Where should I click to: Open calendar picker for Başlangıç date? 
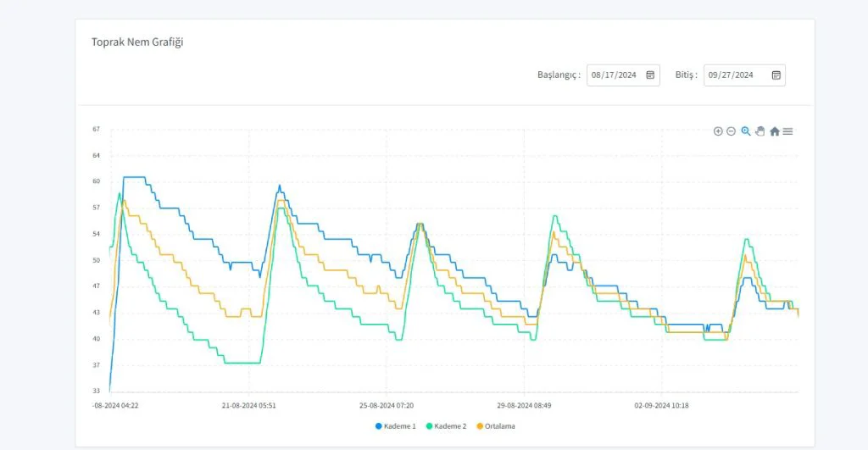click(x=650, y=75)
